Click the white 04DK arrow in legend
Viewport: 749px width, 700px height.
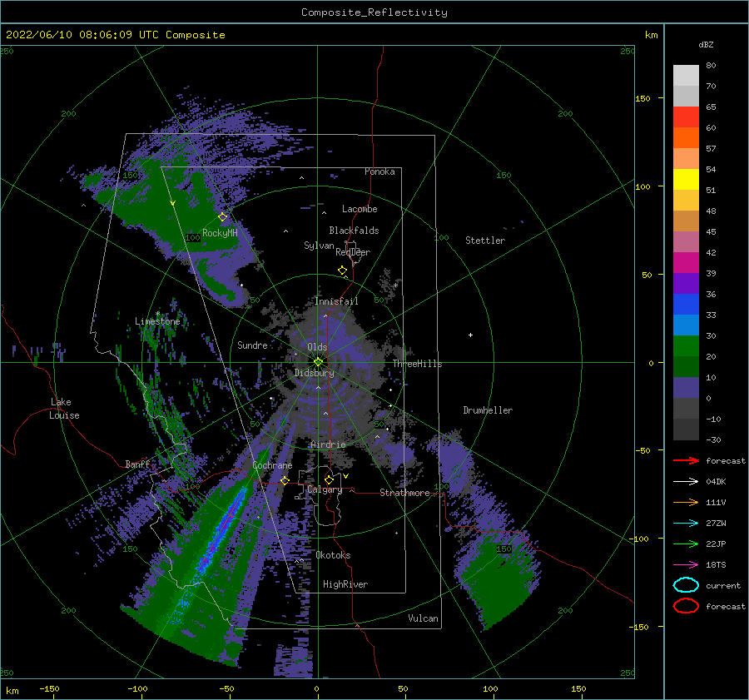686,482
